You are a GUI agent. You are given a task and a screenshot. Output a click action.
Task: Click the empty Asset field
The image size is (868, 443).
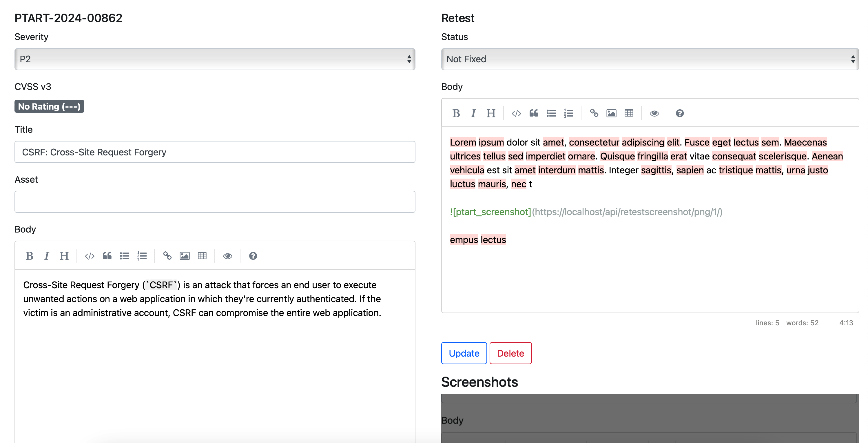pos(215,202)
